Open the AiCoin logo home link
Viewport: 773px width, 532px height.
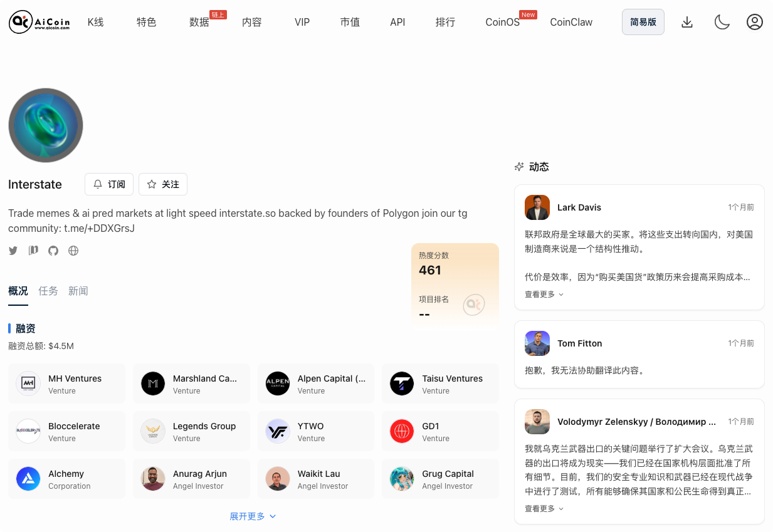[39, 22]
